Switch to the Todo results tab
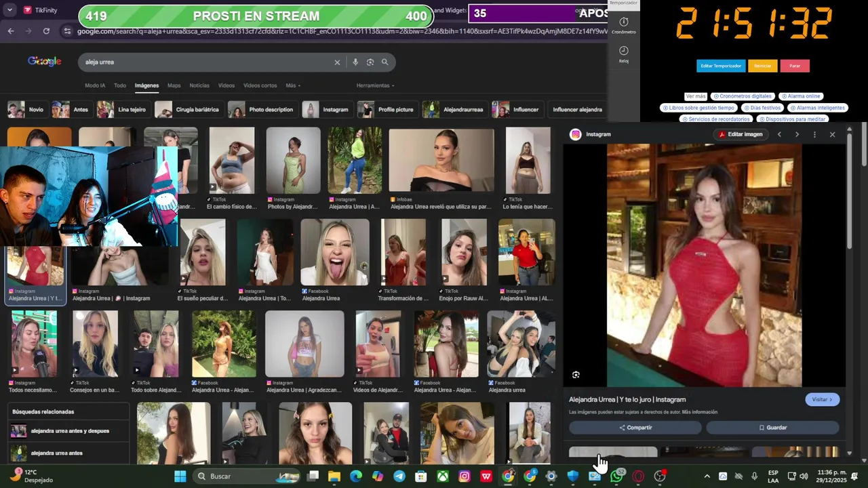Viewport: 868px width, 488px height. pyautogui.click(x=120, y=85)
